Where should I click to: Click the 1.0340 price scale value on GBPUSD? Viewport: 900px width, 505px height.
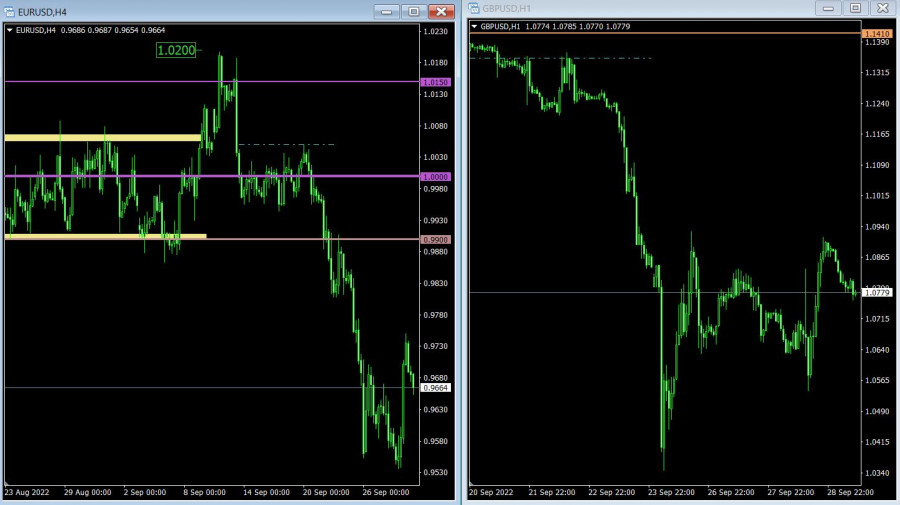click(877, 473)
